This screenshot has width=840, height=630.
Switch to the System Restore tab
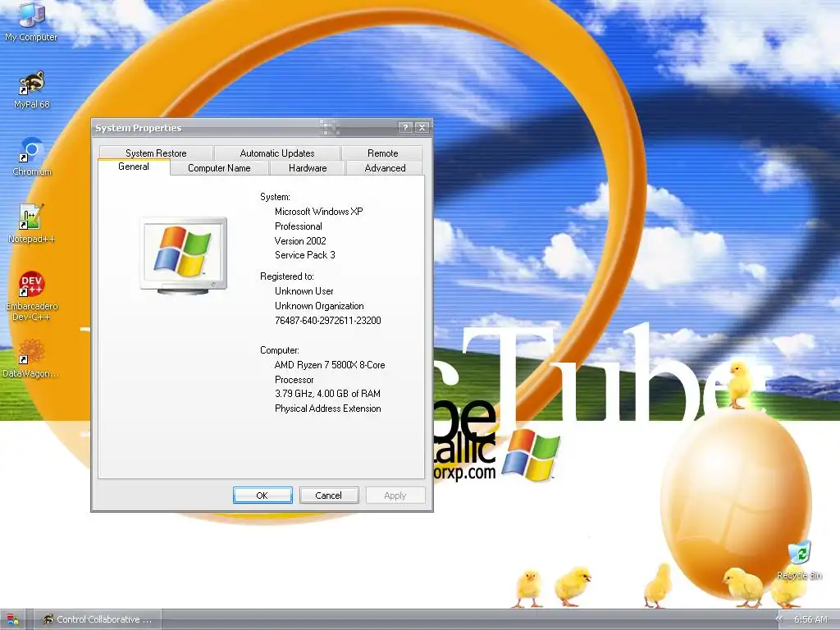[156, 153]
